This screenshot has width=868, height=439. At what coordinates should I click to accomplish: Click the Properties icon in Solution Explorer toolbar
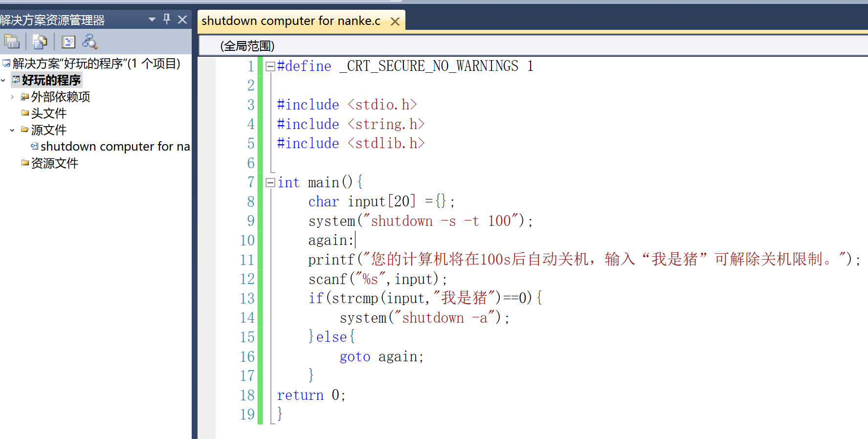12,42
